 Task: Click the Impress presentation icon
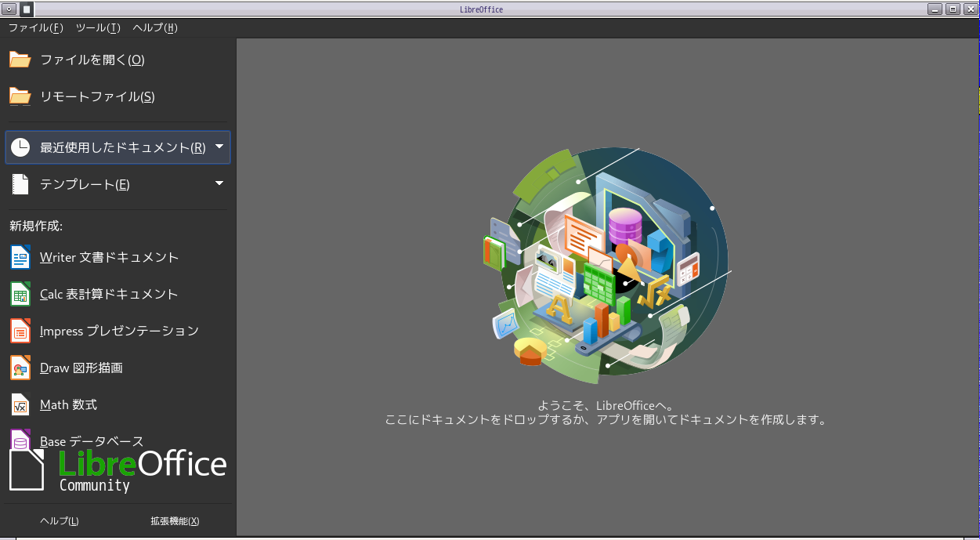(20, 331)
